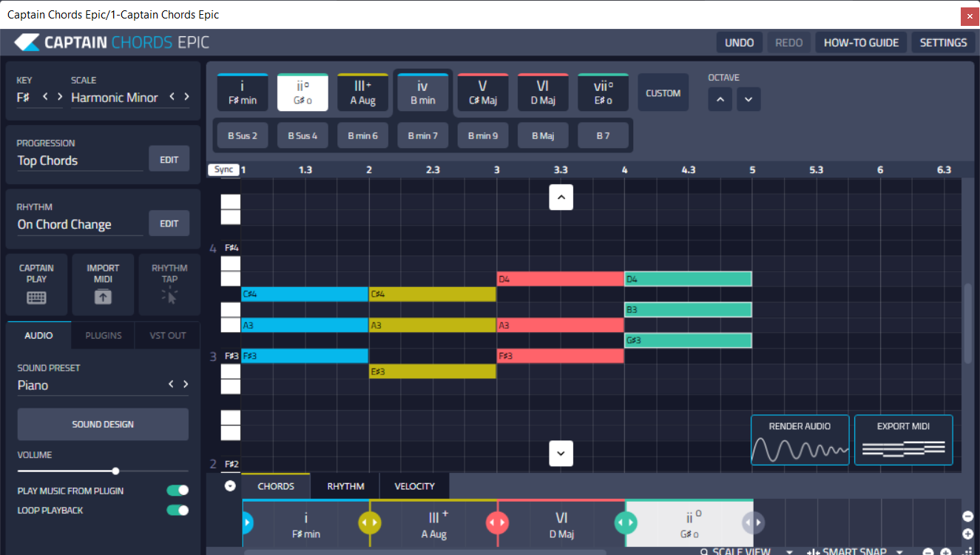Choose the B min 6 variation
980x555 pixels.
click(362, 135)
